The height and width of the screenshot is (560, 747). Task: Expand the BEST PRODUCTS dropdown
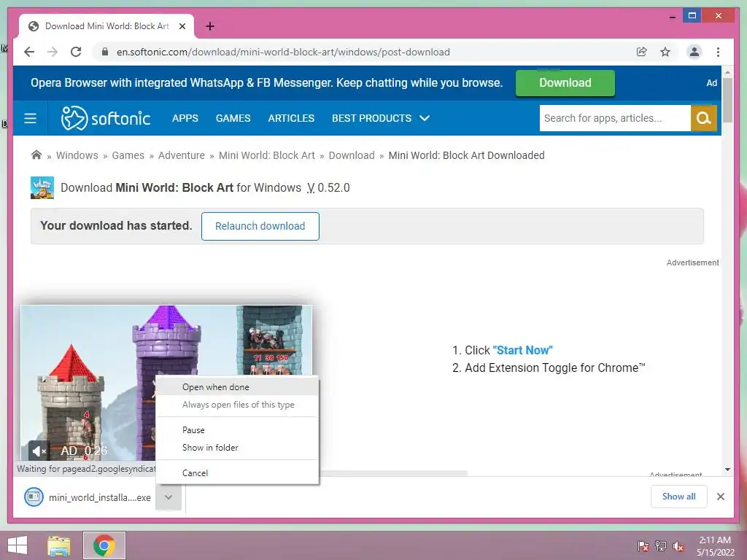tap(381, 118)
